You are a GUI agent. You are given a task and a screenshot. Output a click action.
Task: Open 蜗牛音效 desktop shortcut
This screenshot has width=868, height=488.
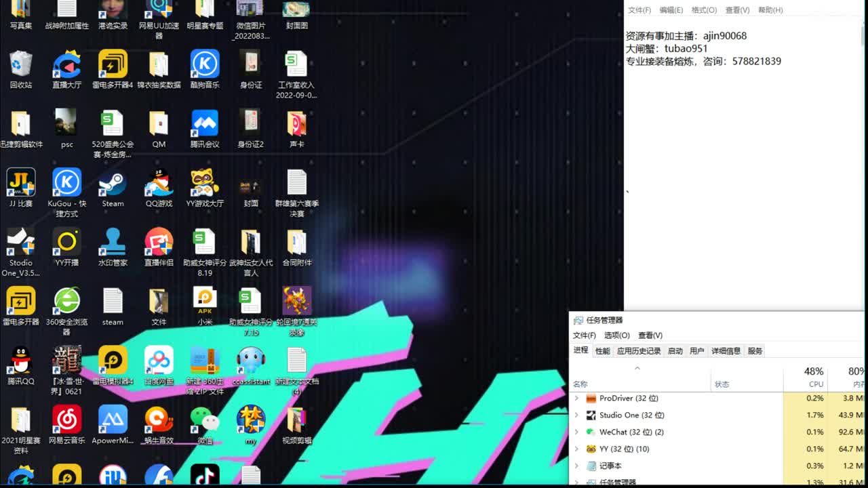coord(159,425)
